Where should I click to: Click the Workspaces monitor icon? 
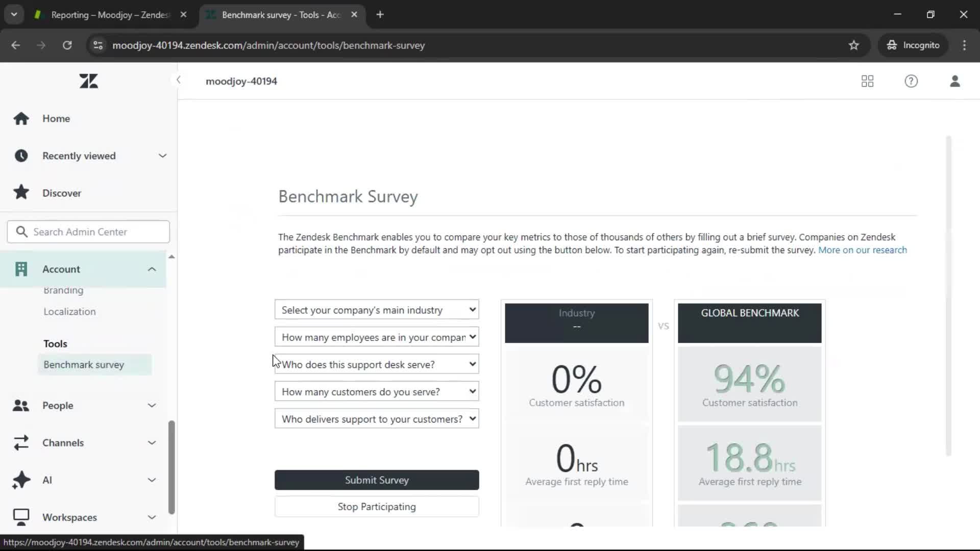[x=21, y=517]
